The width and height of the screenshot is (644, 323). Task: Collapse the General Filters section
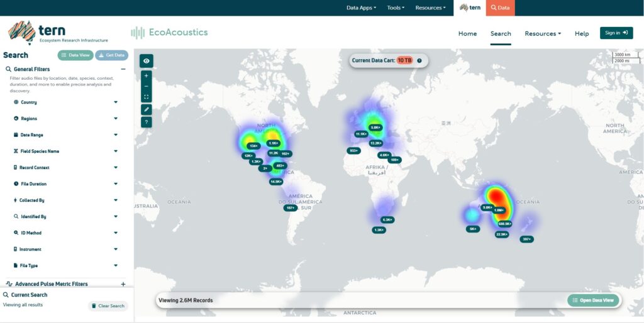(x=123, y=69)
